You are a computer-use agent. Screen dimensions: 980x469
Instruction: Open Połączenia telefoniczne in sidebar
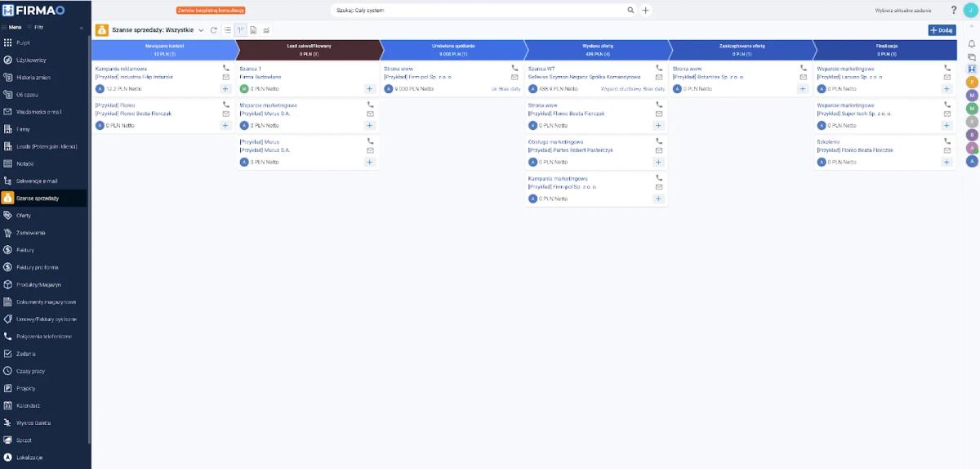click(x=45, y=336)
